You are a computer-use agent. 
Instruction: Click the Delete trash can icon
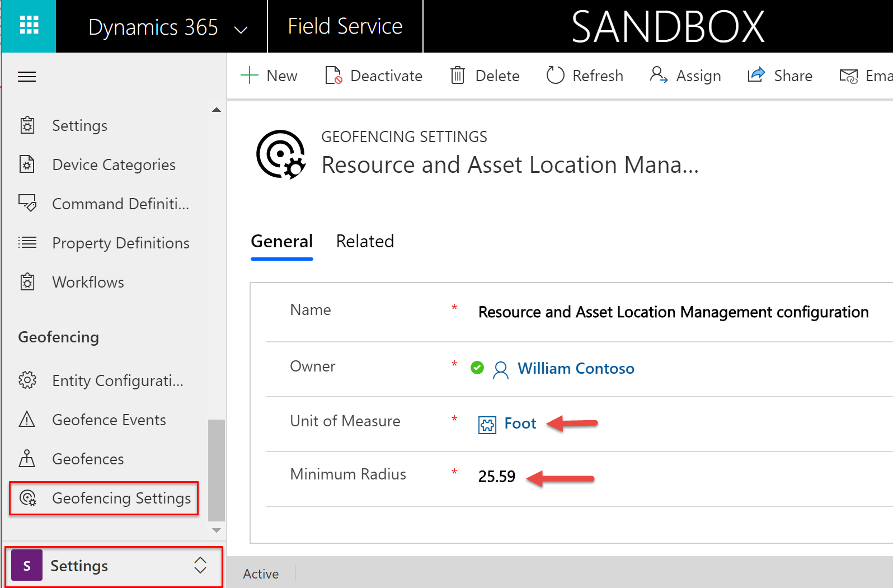458,76
